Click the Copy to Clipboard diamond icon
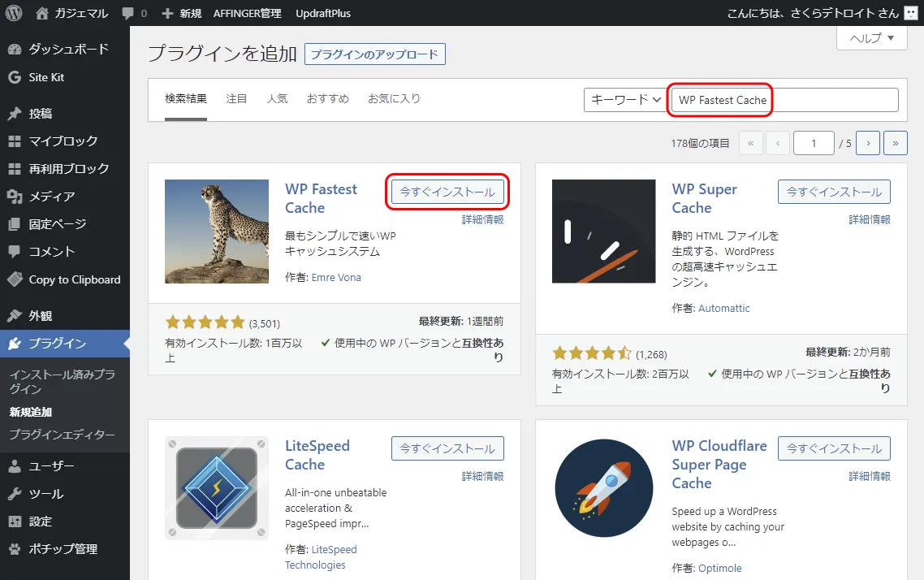Image resolution: width=924 pixels, height=580 pixels. coord(15,279)
